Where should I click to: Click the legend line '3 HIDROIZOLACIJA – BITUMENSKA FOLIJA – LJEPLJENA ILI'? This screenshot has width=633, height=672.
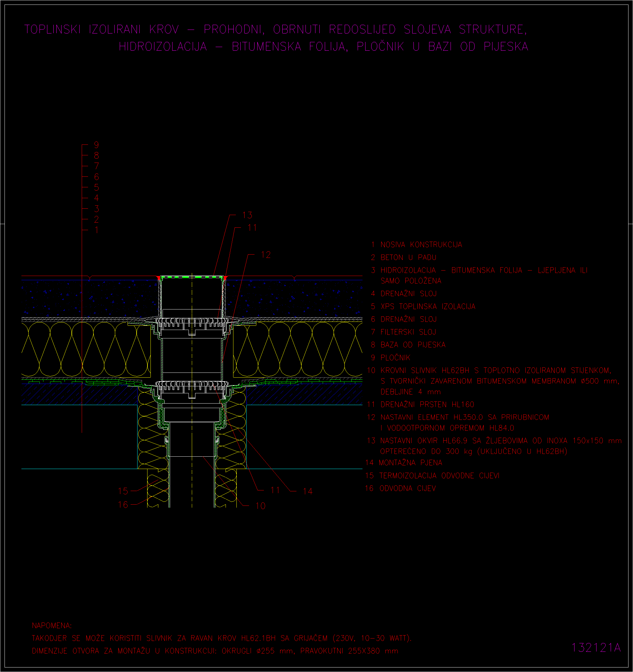pyautogui.click(x=479, y=271)
